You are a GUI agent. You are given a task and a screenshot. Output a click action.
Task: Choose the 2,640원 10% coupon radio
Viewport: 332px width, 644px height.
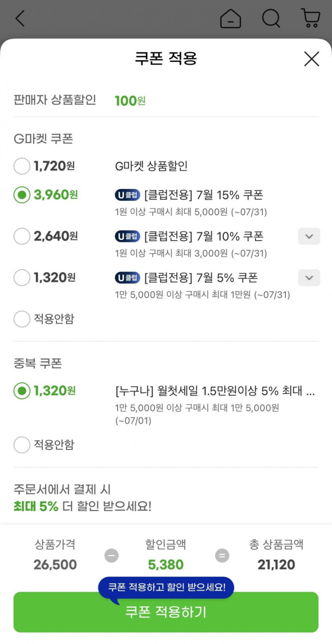22,236
